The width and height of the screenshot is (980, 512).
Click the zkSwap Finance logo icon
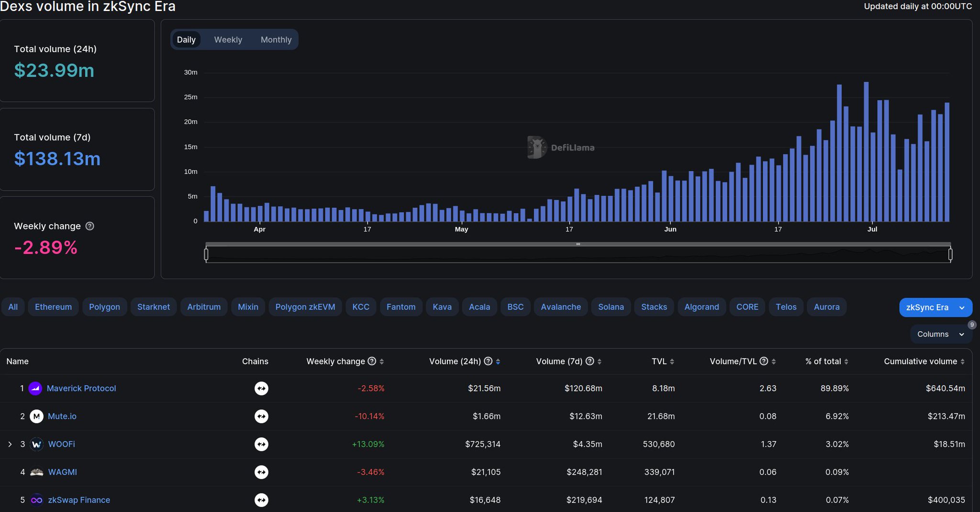click(37, 500)
